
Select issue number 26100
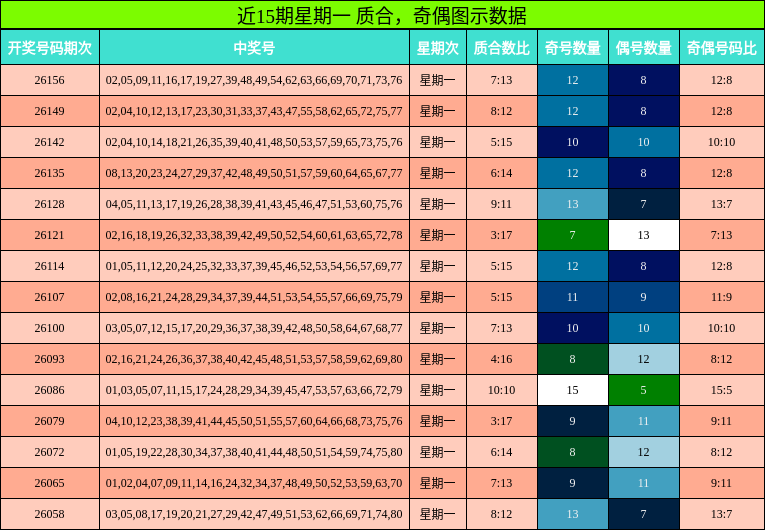(x=49, y=328)
